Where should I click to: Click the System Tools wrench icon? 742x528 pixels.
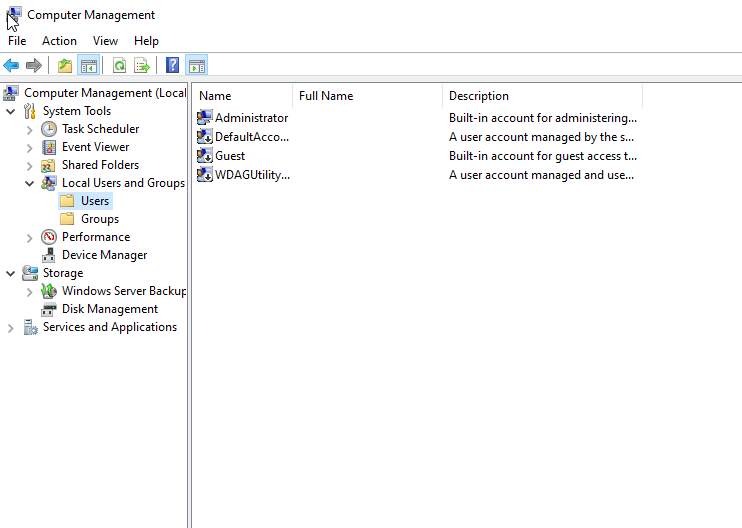pos(30,111)
